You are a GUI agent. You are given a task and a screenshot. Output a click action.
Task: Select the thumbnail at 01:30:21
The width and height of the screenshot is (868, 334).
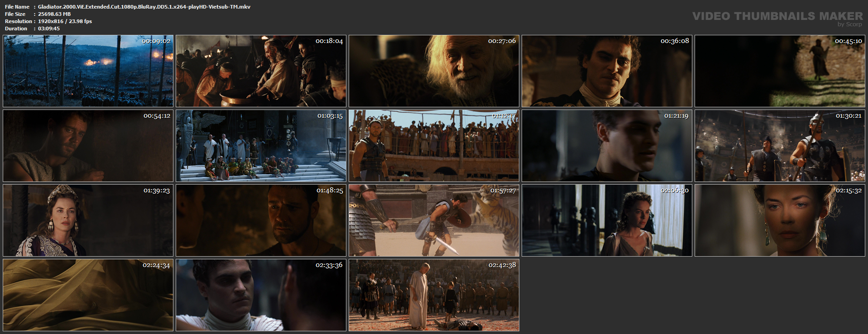(780, 146)
